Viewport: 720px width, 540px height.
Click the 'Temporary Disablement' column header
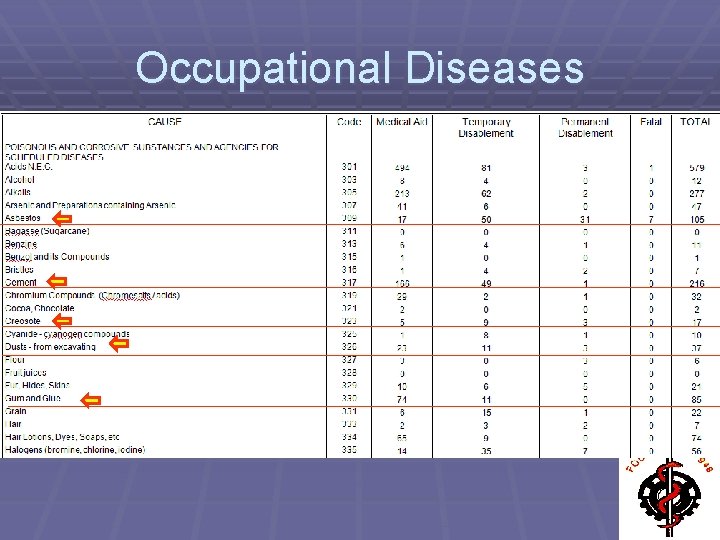click(x=486, y=128)
